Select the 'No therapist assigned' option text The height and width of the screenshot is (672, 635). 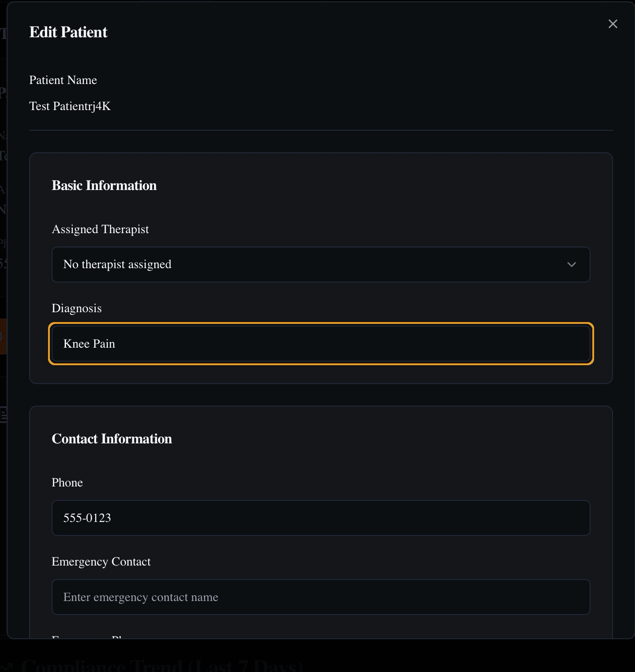click(x=117, y=265)
